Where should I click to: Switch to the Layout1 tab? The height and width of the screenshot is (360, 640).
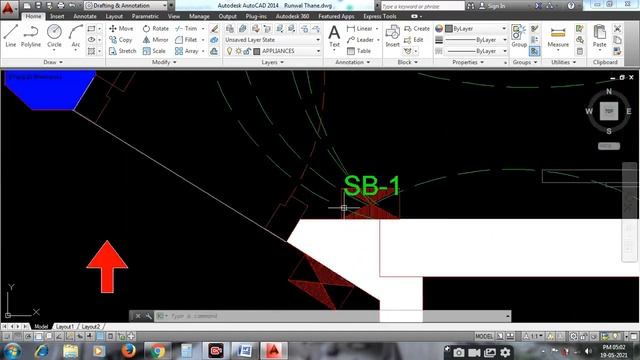tap(64, 327)
